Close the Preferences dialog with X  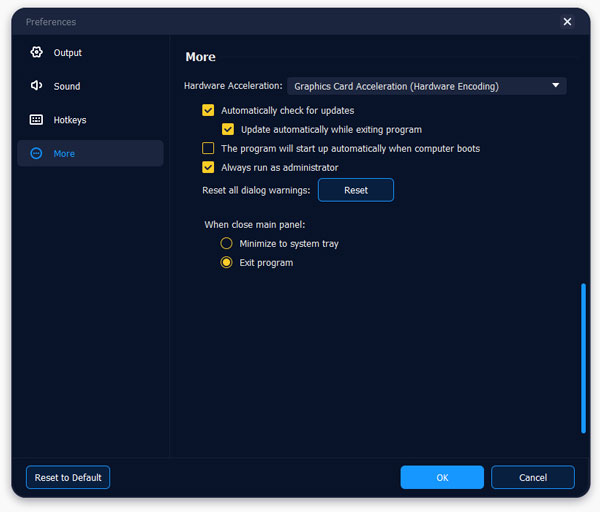(x=567, y=21)
